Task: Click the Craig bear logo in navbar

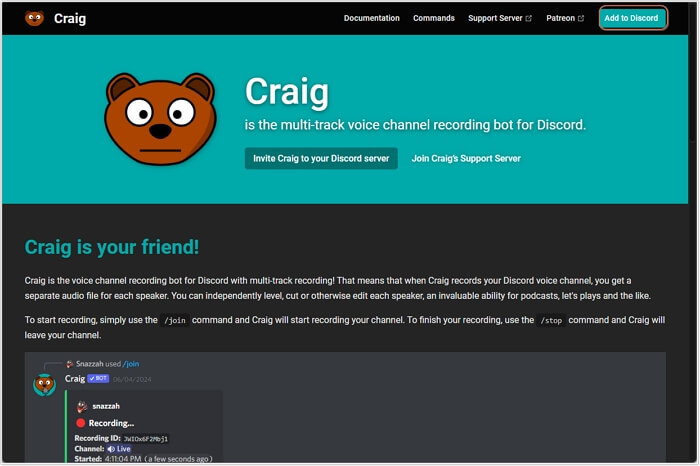Action: (x=34, y=18)
